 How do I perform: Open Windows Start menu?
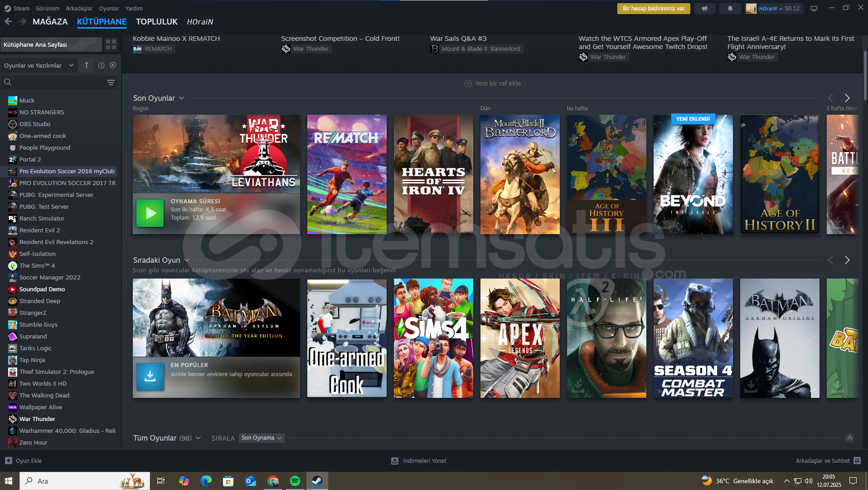9,481
